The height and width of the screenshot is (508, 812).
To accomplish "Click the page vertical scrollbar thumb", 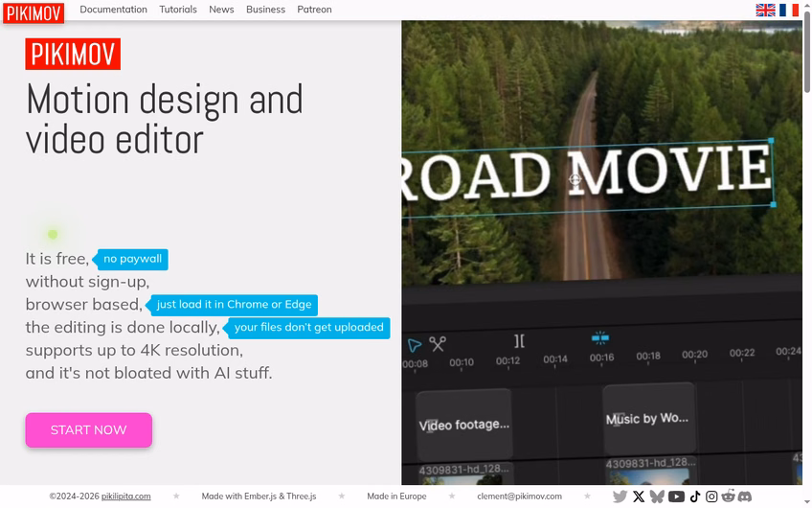I will (807, 52).
